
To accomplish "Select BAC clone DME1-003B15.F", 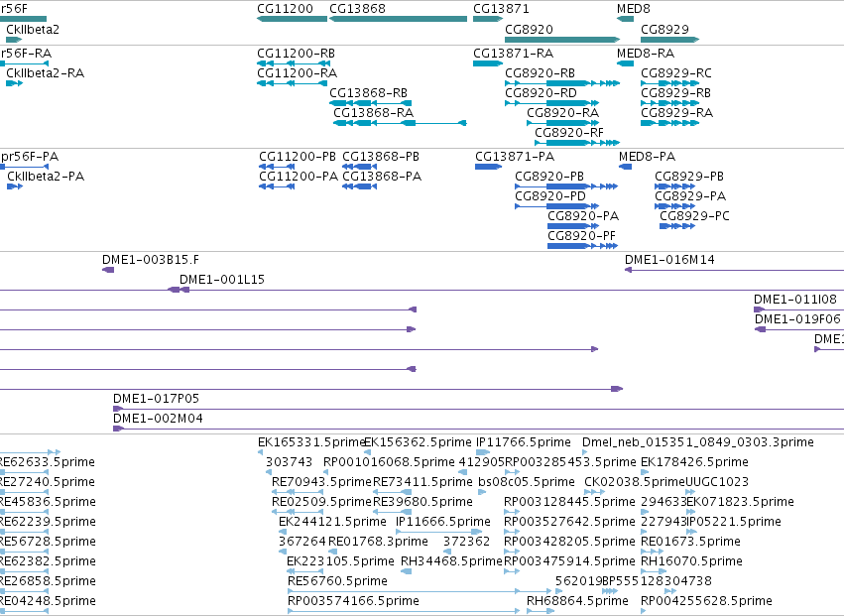I will [x=108, y=270].
